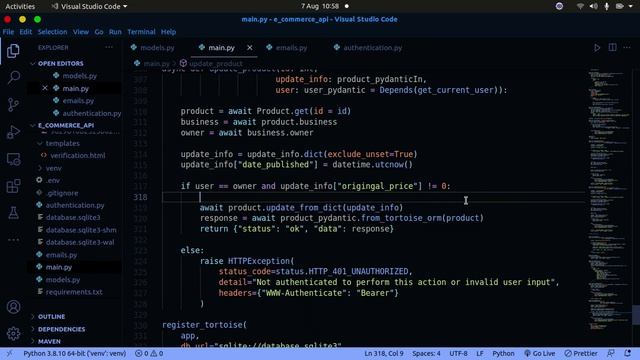Open editor More Actions ellipsis
This screenshot has height=360, width=640.
point(627,48)
